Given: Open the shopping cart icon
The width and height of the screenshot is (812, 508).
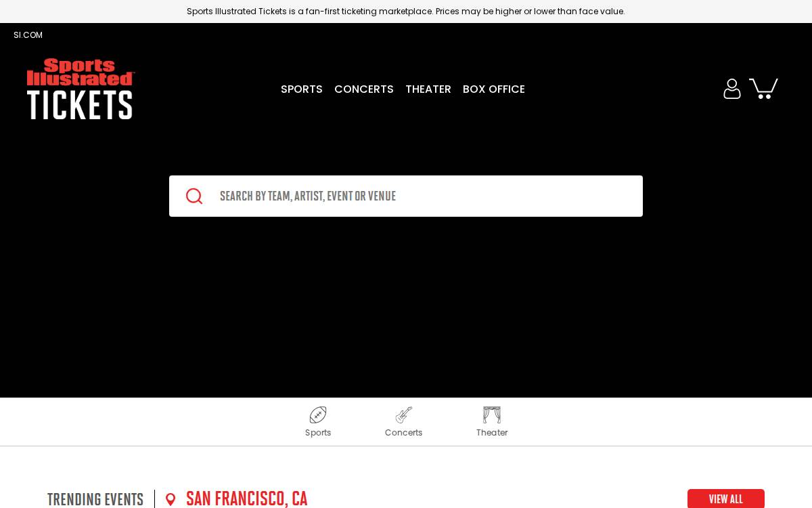Looking at the screenshot, I should point(764,88).
